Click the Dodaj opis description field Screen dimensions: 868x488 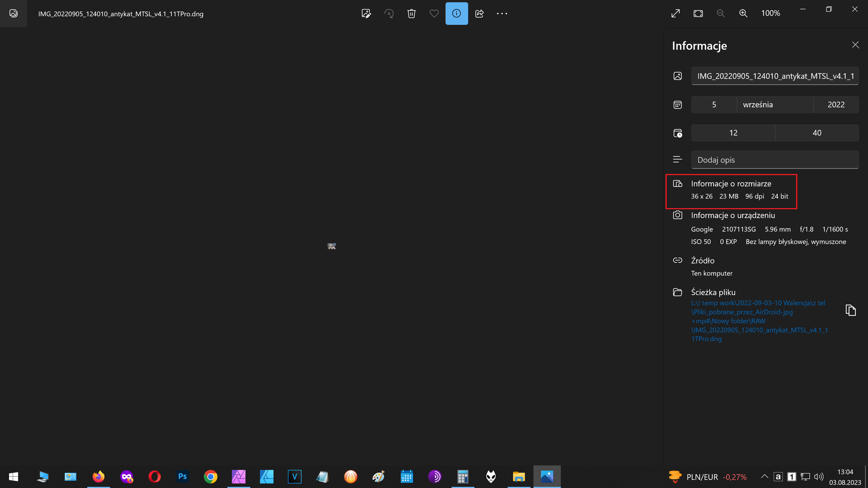point(775,160)
